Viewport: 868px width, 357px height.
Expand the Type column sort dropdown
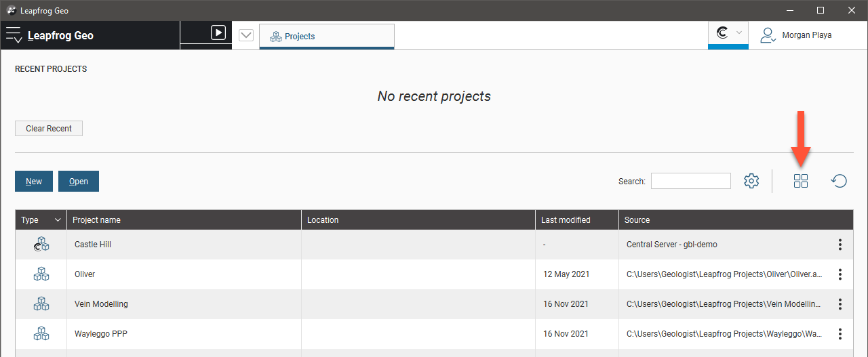click(58, 220)
